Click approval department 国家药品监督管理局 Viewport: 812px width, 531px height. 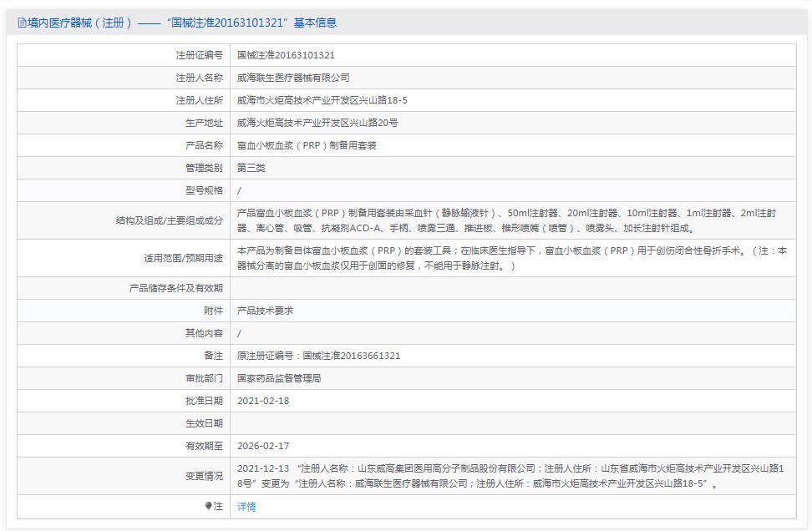tap(279, 378)
